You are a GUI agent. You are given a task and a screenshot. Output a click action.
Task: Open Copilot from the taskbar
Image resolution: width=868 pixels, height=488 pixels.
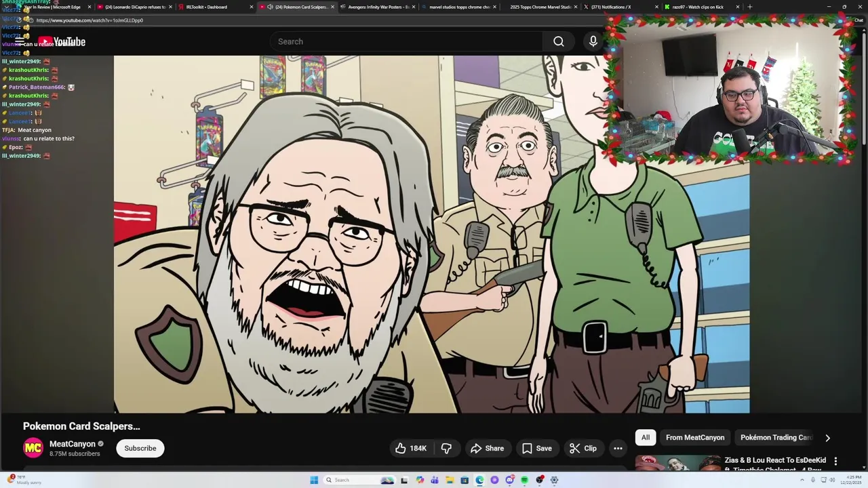tap(420, 480)
